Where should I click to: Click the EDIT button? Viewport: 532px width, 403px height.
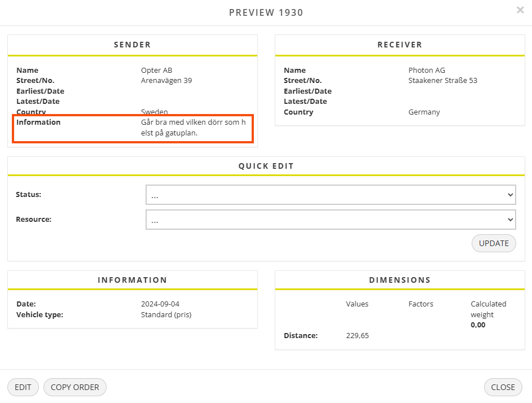coord(23,387)
